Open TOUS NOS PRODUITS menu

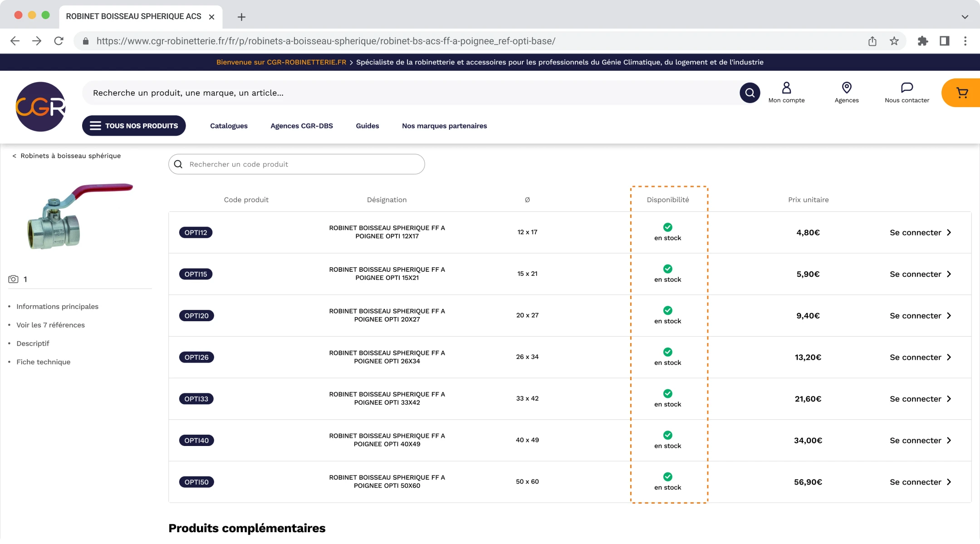click(x=134, y=126)
